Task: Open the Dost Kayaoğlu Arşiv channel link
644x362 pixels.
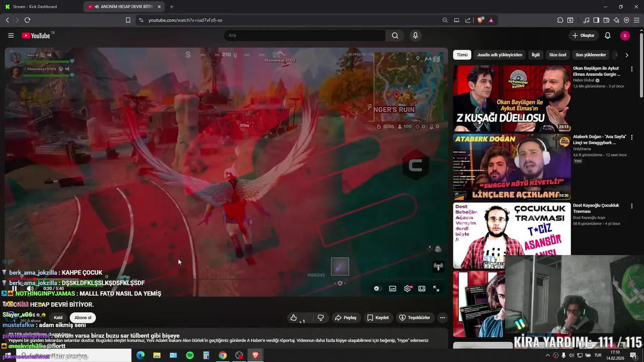Action: click(x=589, y=218)
